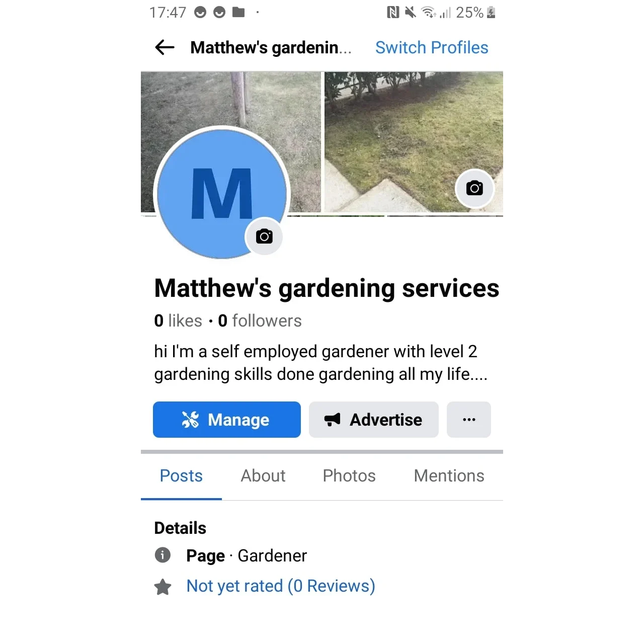Tap the back arrow icon
The height and width of the screenshot is (644, 644).
pyautogui.click(x=165, y=47)
